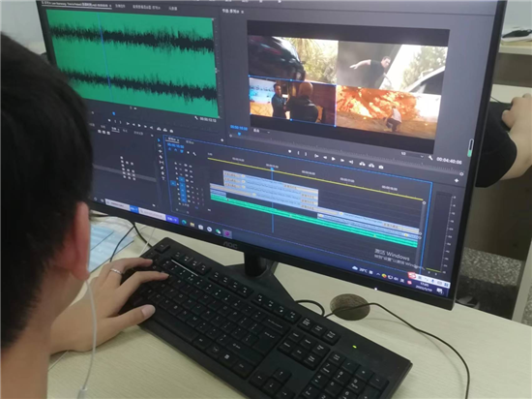Click the Lift button in program monitor
The height and width of the screenshot is (399, 532).
(x=362, y=164)
